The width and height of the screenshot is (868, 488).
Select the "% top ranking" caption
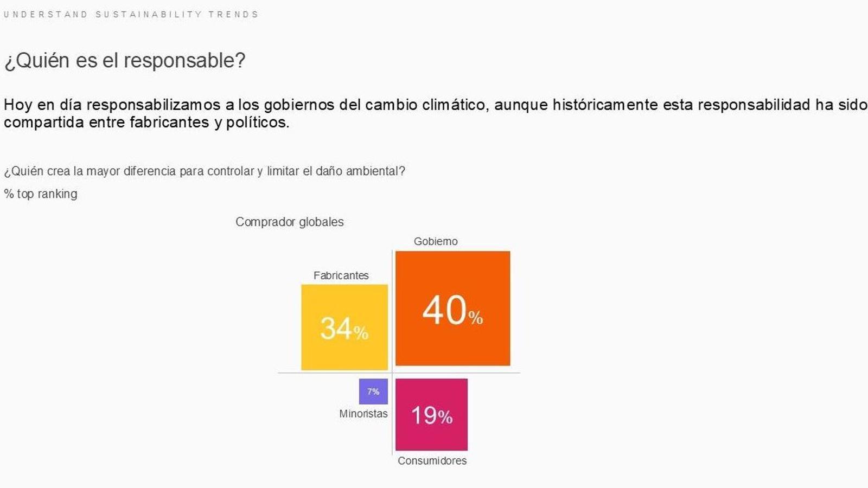click(41, 194)
